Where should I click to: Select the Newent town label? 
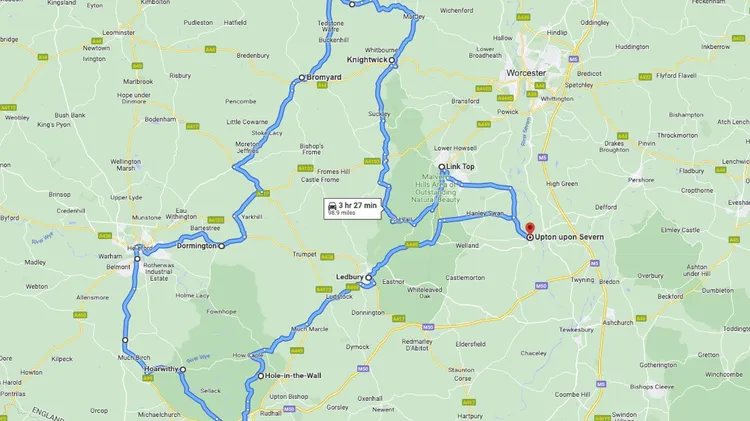pyautogui.click(x=383, y=410)
